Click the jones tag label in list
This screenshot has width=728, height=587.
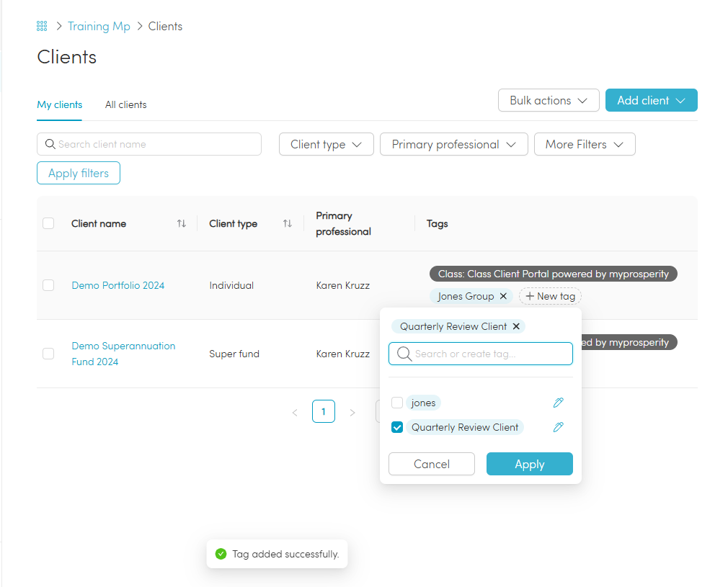[x=423, y=403]
